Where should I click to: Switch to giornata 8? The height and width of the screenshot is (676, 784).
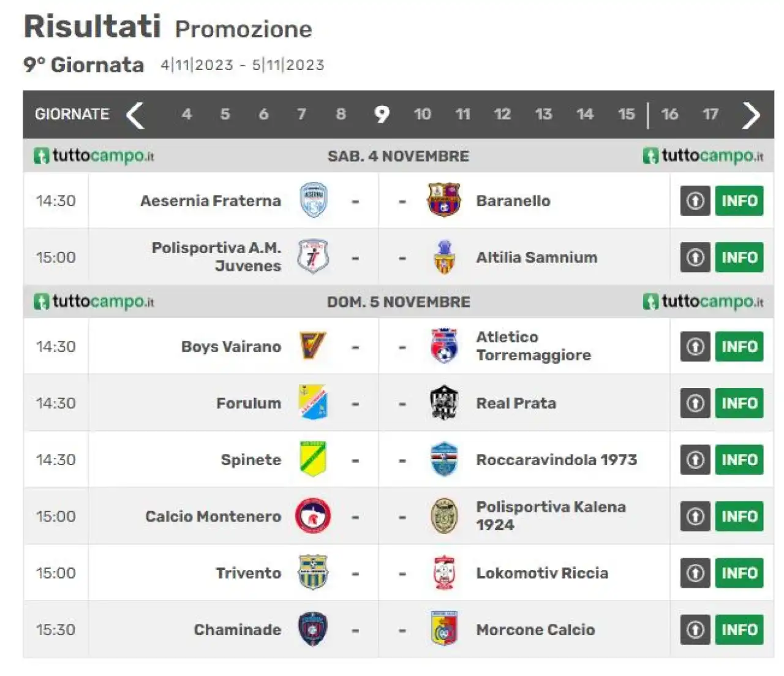(x=341, y=115)
